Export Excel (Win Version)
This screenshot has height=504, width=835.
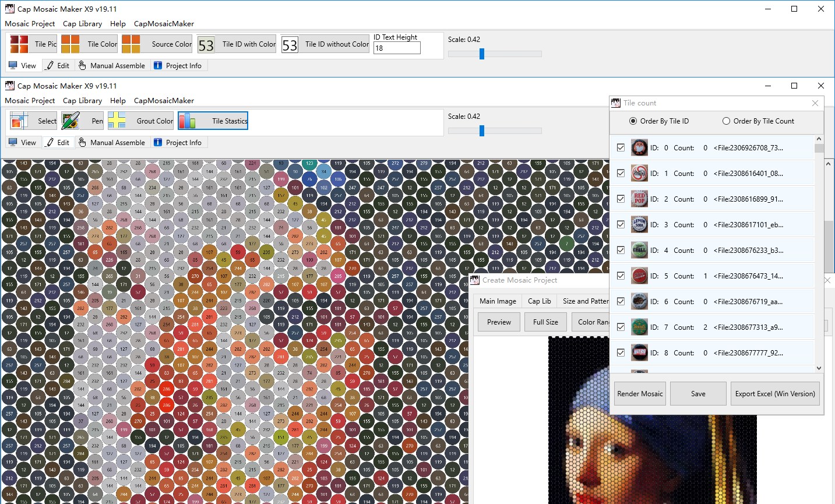775,394
